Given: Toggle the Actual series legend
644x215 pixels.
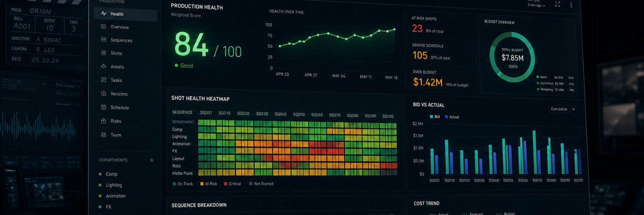Looking at the screenshot, I should [x=451, y=117].
